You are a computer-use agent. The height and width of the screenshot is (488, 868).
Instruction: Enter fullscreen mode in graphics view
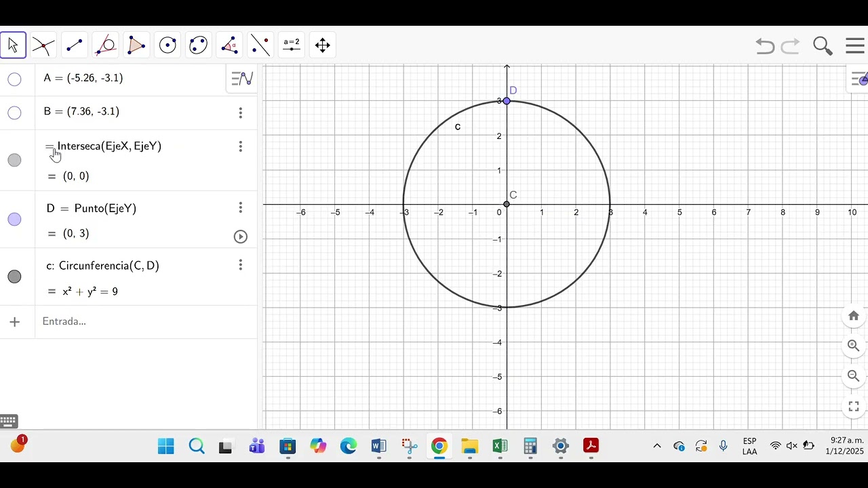pyautogui.click(x=854, y=407)
